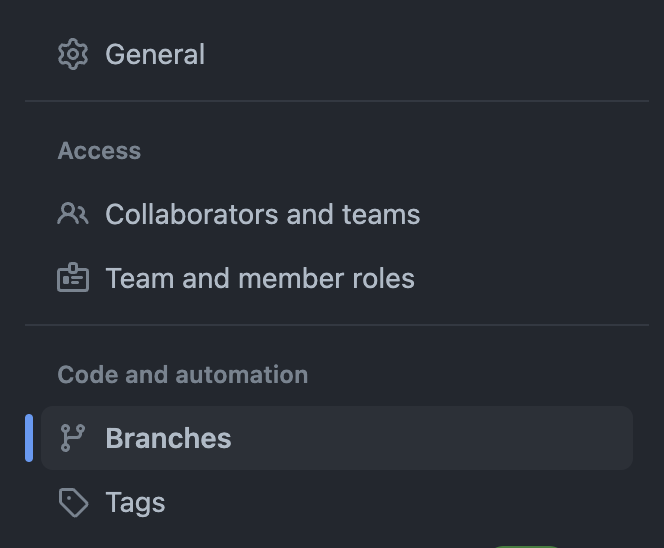This screenshot has height=548, width=664.
Task: Click the blank area of the Tags row
Action: 398,502
